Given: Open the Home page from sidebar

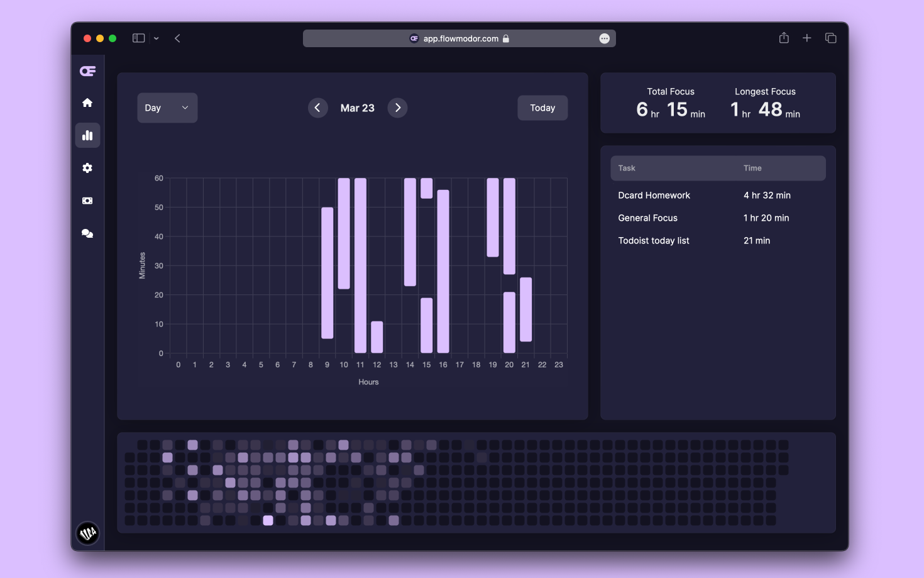Looking at the screenshot, I should click(x=87, y=103).
